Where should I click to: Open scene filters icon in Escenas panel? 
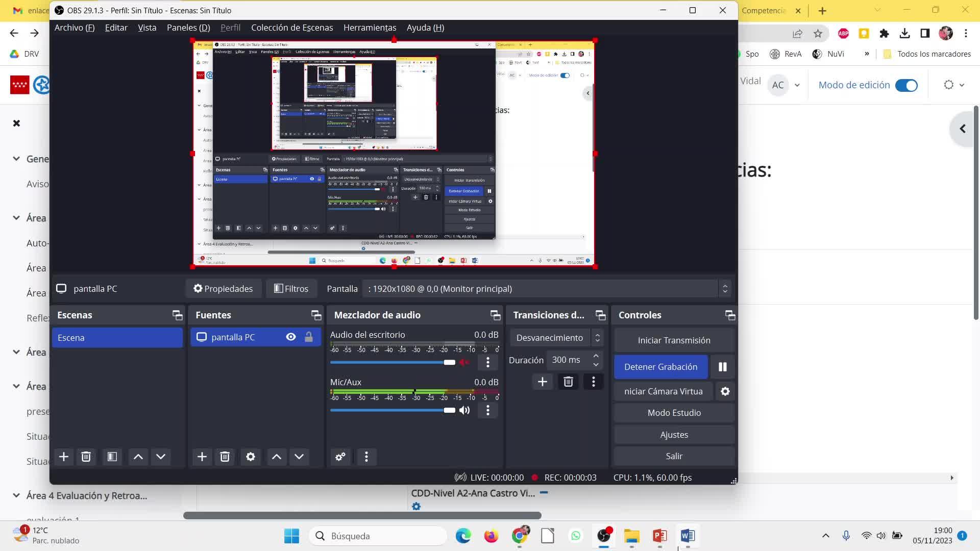pos(112,457)
